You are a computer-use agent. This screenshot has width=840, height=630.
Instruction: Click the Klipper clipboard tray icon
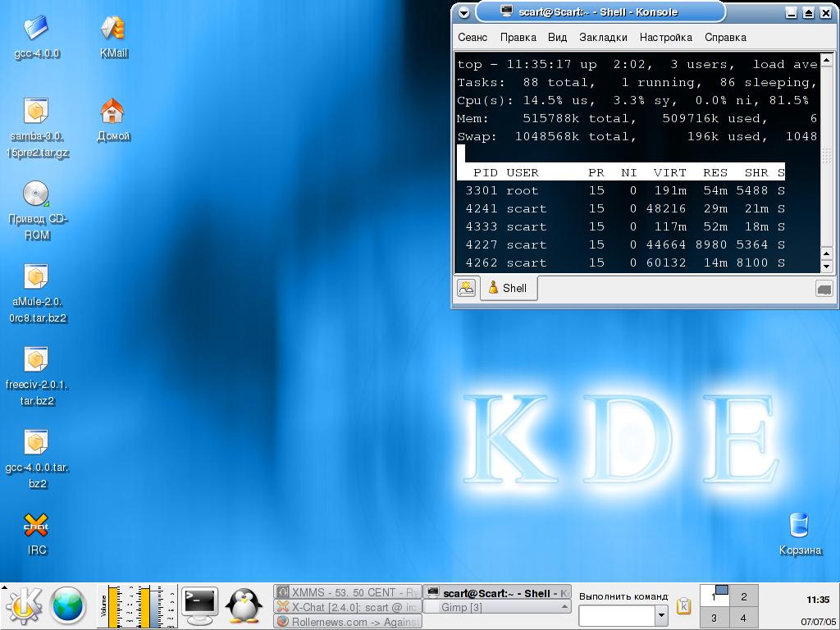tap(683, 607)
